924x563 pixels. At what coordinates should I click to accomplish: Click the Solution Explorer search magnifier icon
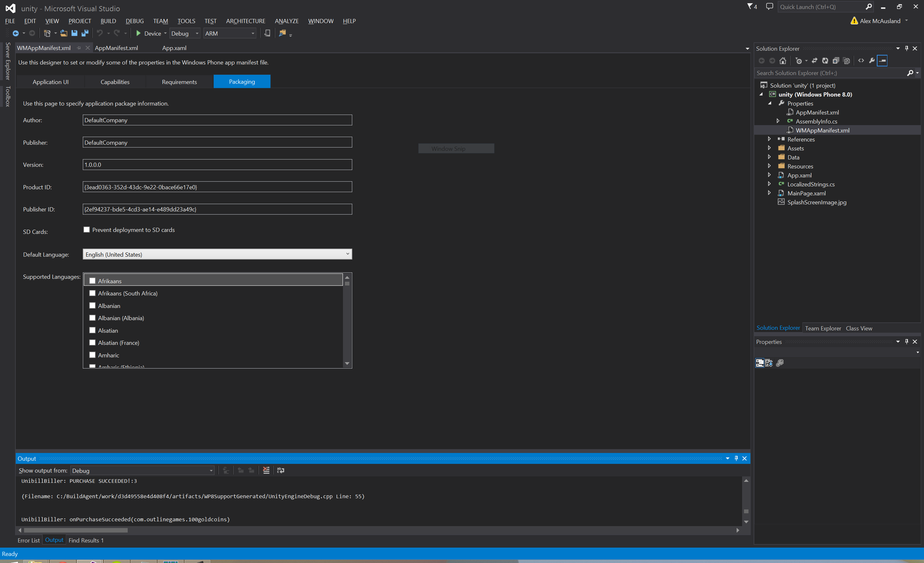coord(910,73)
